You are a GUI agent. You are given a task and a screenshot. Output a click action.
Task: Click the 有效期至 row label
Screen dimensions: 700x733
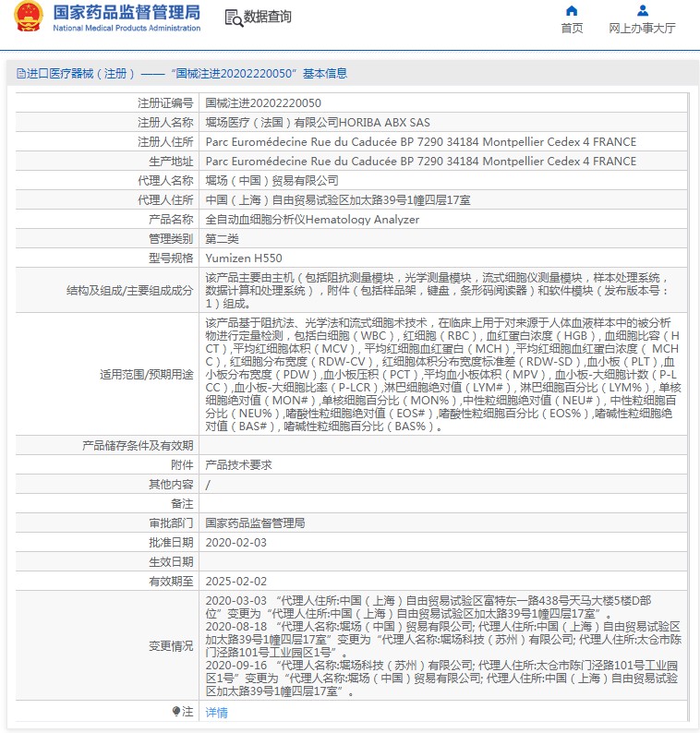click(x=171, y=581)
